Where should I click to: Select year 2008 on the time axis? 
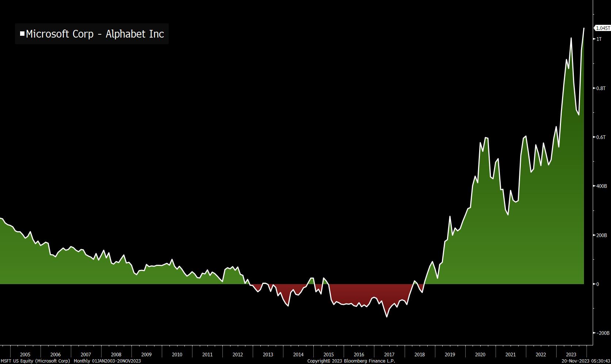116,355
